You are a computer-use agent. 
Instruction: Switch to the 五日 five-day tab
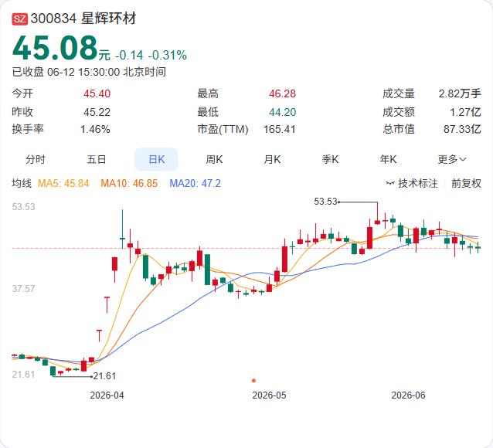click(97, 159)
